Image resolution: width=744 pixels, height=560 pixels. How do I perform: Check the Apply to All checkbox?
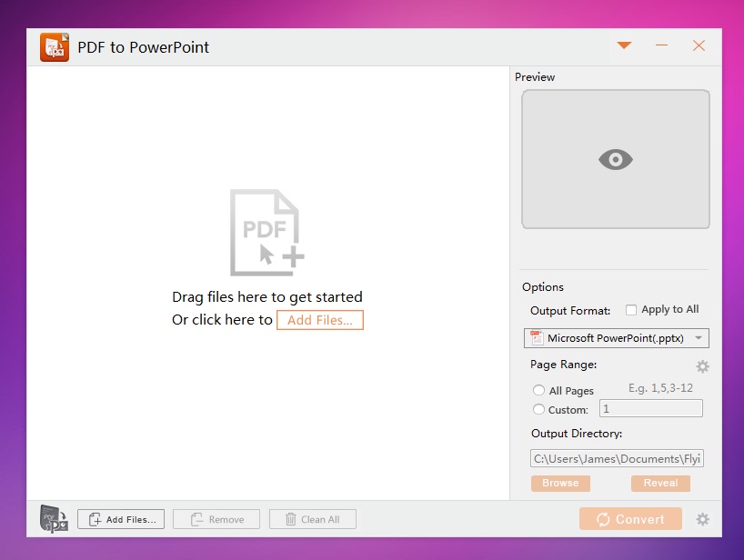(x=630, y=310)
